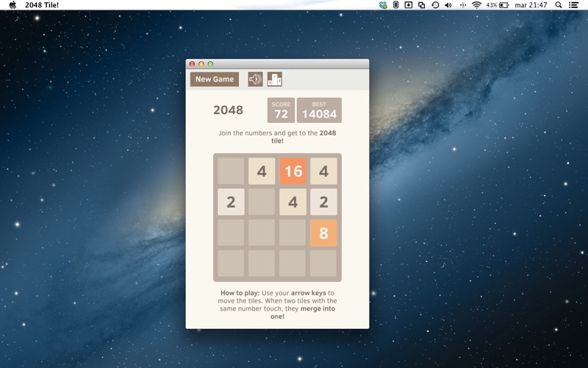The image size is (588, 368).
Task: Zoom the game window with the green button
Action: (210, 64)
